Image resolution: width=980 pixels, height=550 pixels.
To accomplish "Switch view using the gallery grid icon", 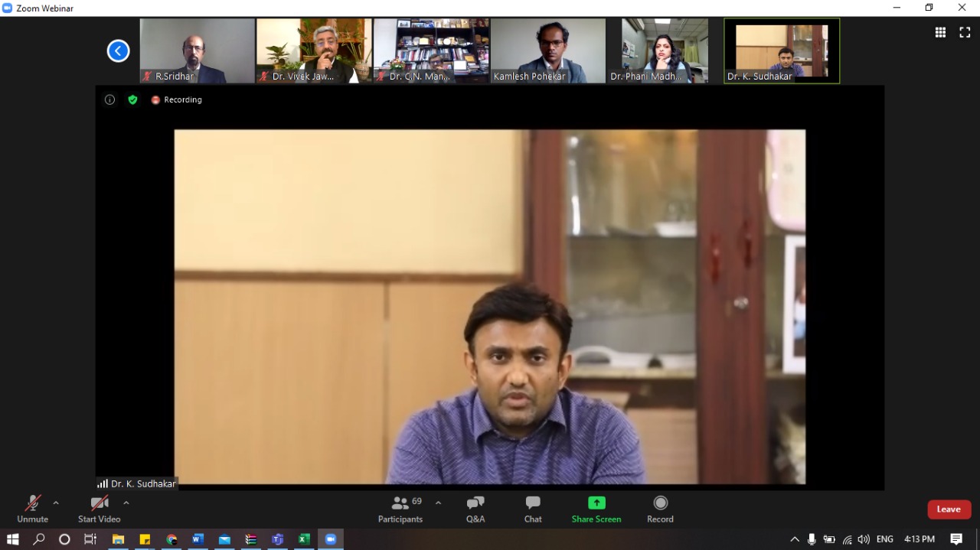I will point(940,32).
